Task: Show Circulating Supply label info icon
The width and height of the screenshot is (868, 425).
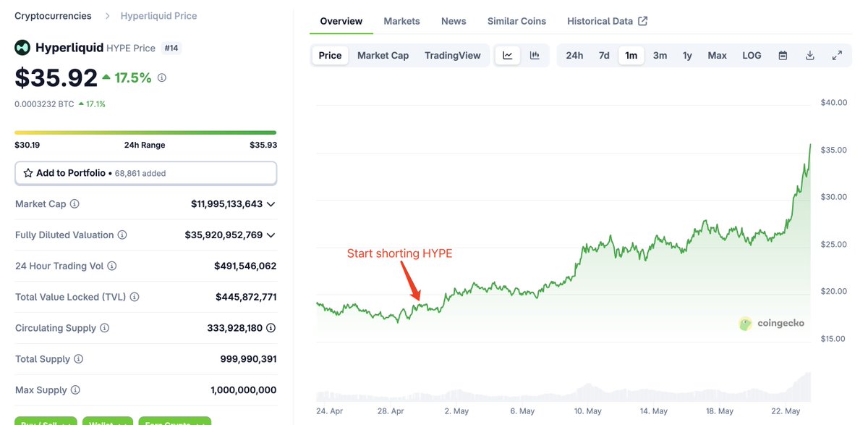Action: point(104,328)
